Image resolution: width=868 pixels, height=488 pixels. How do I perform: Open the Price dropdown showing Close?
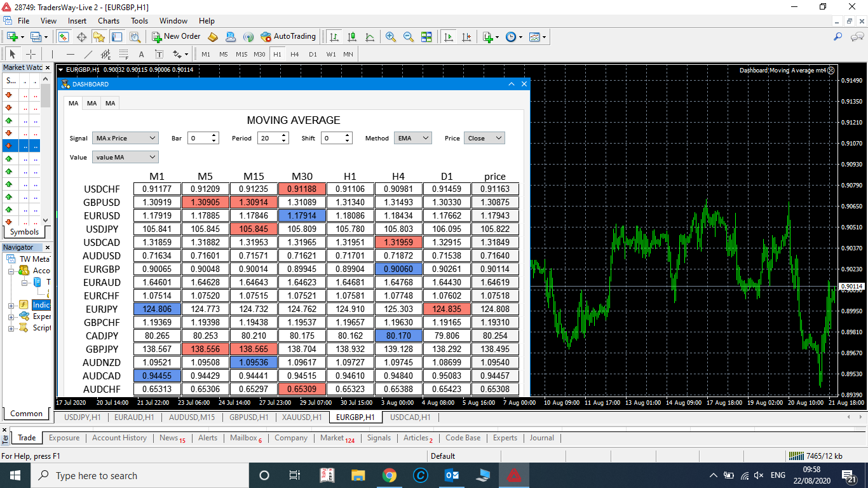(484, 138)
